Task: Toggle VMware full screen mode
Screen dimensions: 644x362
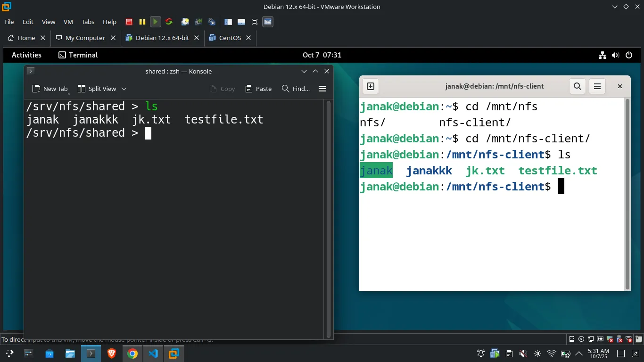Action: point(255,22)
